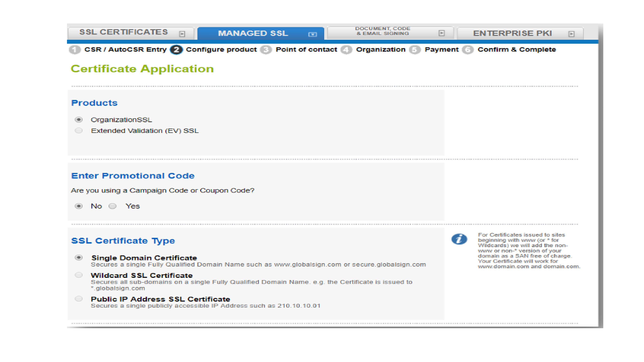644x362 pixels.
Task: Expand the Enterprise PKI tab arrow
Action: point(571,34)
